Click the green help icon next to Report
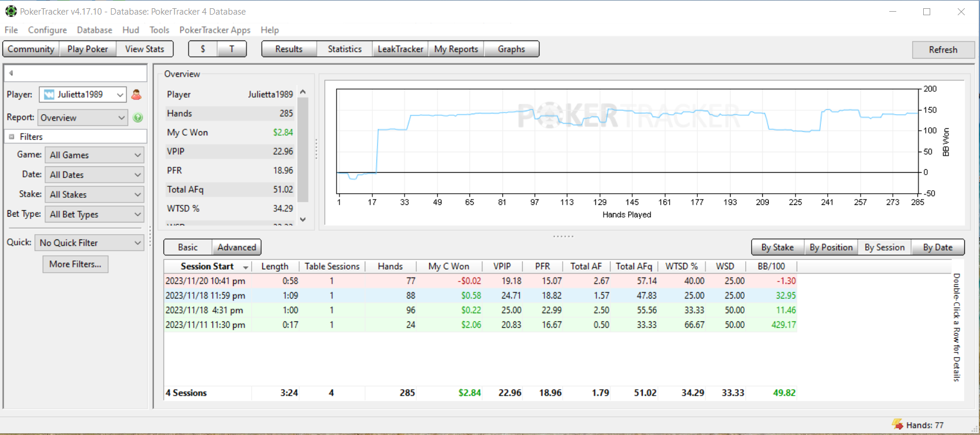980x435 pixels. click(138, 118)
